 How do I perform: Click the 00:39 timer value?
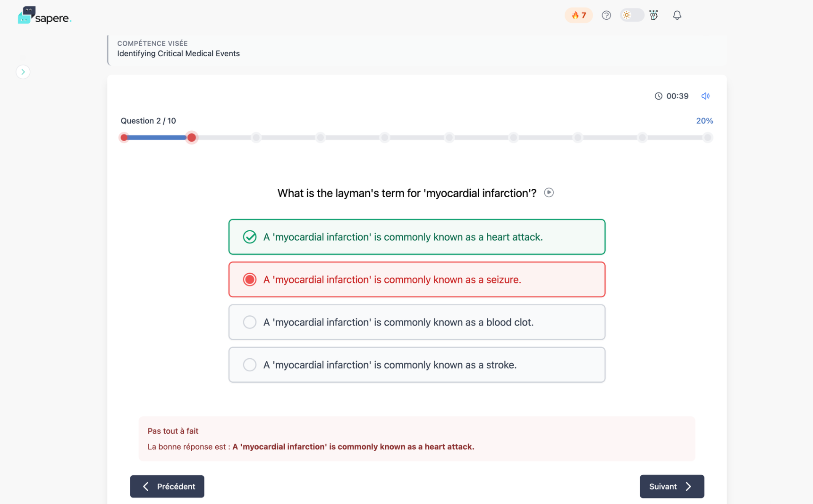[x=677, y=96]
